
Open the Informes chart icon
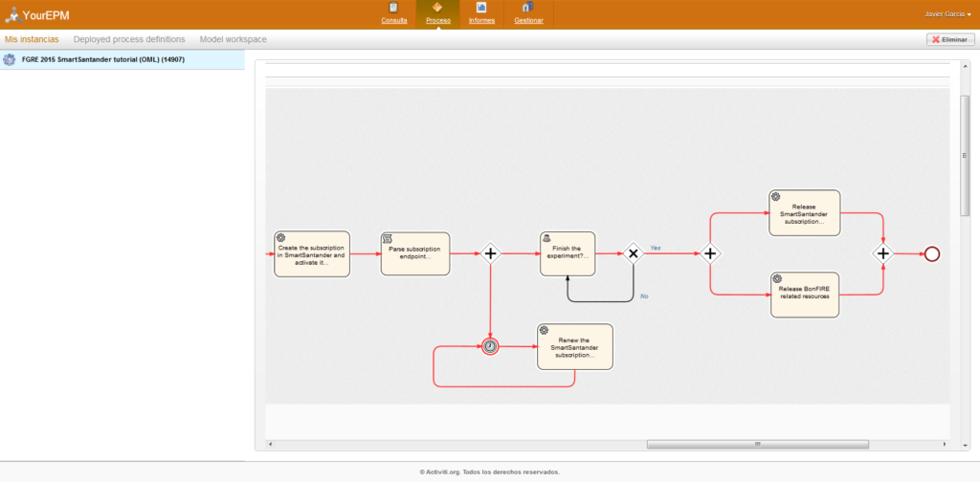point(481,8)
